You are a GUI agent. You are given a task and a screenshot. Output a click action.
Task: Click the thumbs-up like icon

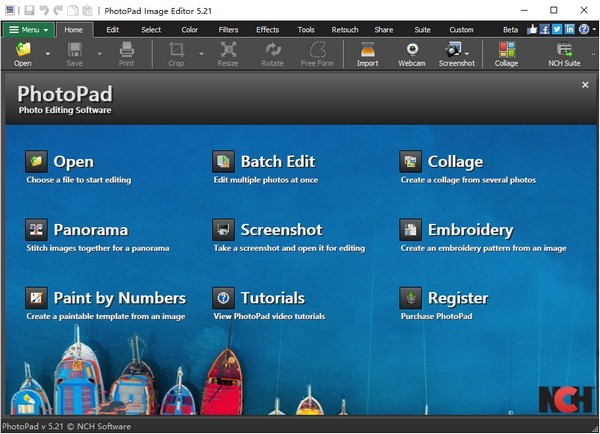click(531, 29)
